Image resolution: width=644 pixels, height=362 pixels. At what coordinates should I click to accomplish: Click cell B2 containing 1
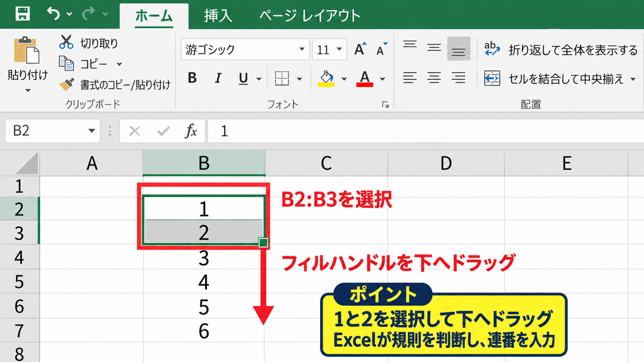pos(204,209)
